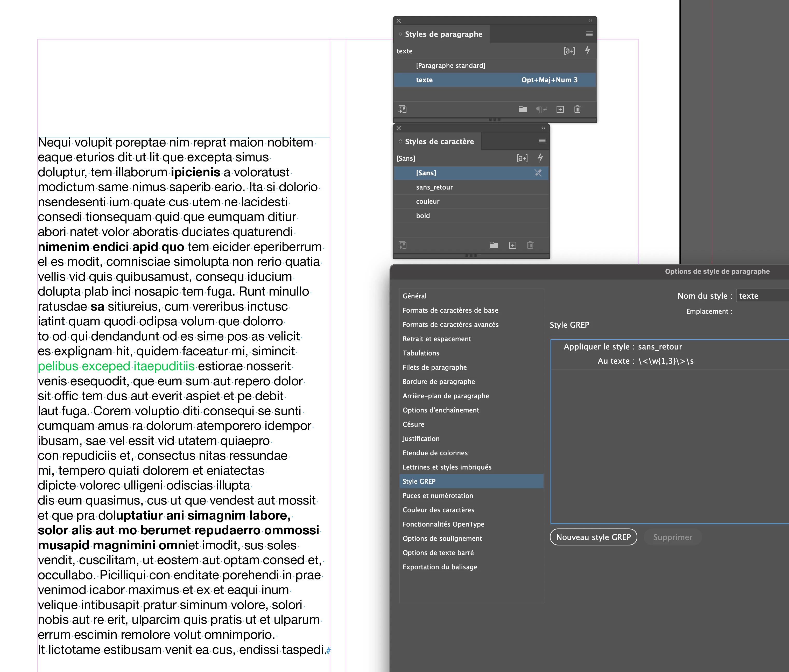Viewport: 789px width, 672px height.
Task: Click the [a+] icon in Styles de paragraphe panel
Action: 569,51
